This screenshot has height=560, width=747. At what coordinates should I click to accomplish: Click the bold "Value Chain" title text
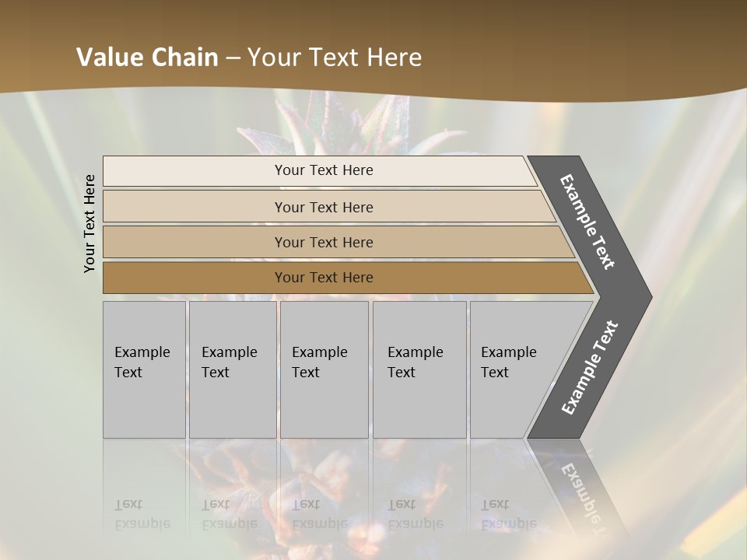coord(147,58)
